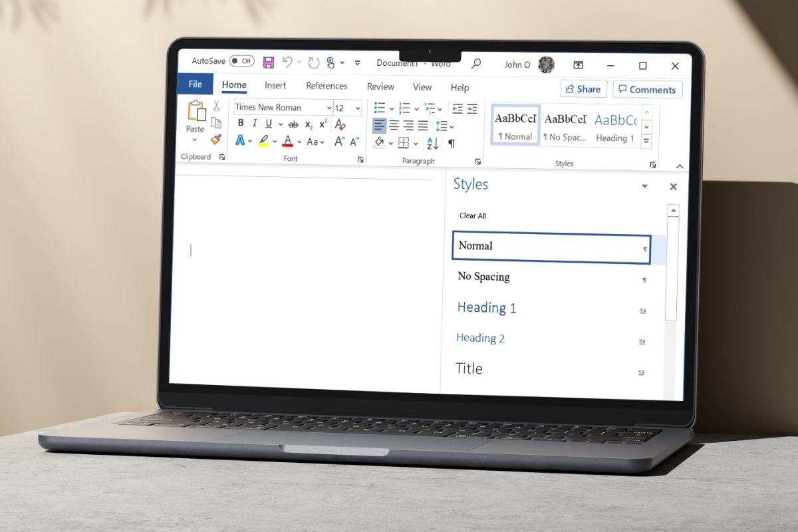Image resolution: width=798 pixels, height=532 pixels.
Task: Open the Customize Quick Access Toolbar dropdown
Action: (357, 63)
